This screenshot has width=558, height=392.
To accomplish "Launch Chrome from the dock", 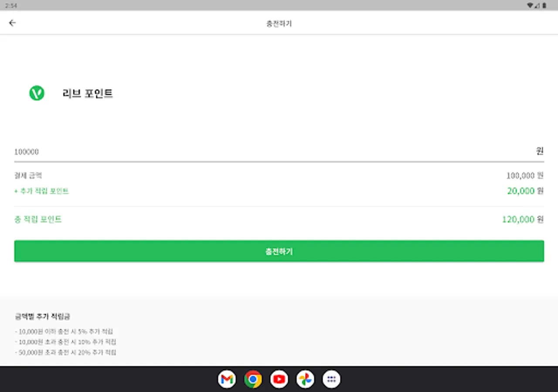I will click(x=253, y=379).
